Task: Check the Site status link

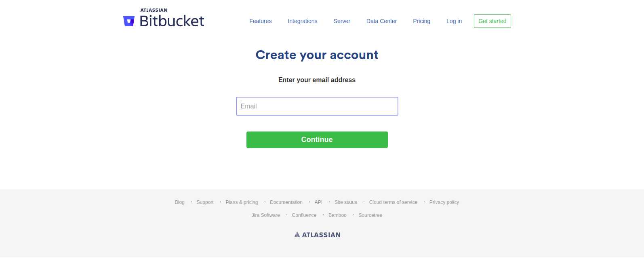Action: tap(345, 202)
